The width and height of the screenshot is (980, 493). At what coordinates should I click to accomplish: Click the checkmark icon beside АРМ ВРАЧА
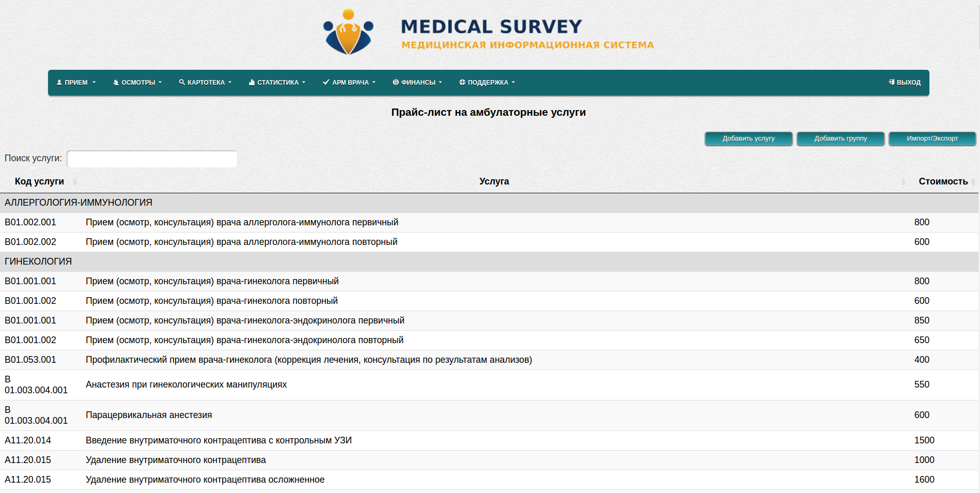[x=326, y=83]
